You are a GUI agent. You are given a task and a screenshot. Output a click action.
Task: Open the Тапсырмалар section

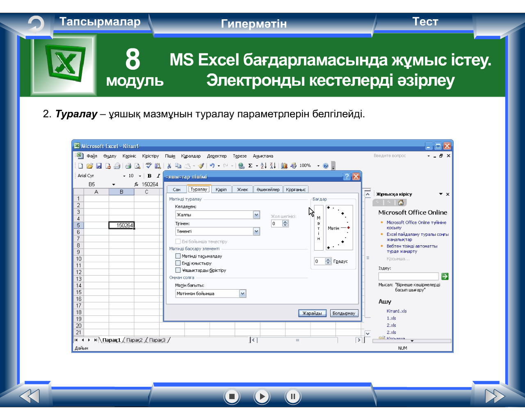[100, 22]
